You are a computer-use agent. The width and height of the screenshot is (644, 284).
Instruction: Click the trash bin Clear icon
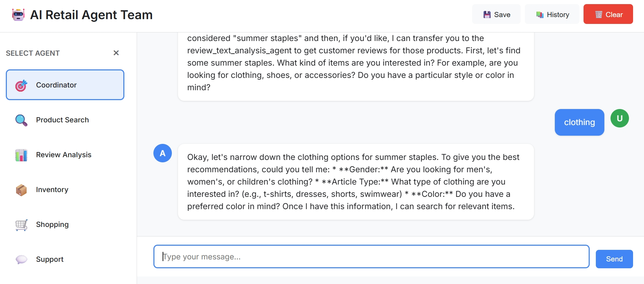click(599, 15)
